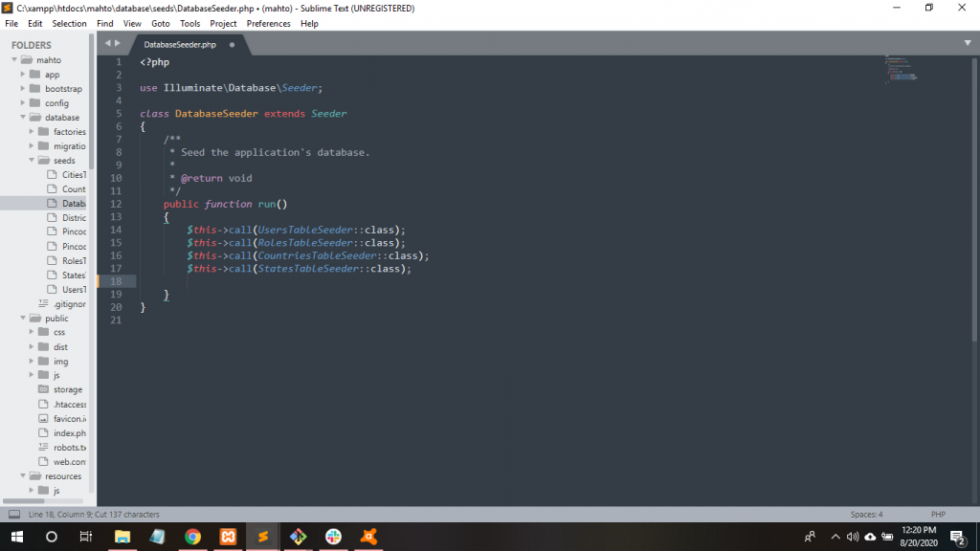Open the action center notifications icon

pyautogui.click(x=955, y=537)
